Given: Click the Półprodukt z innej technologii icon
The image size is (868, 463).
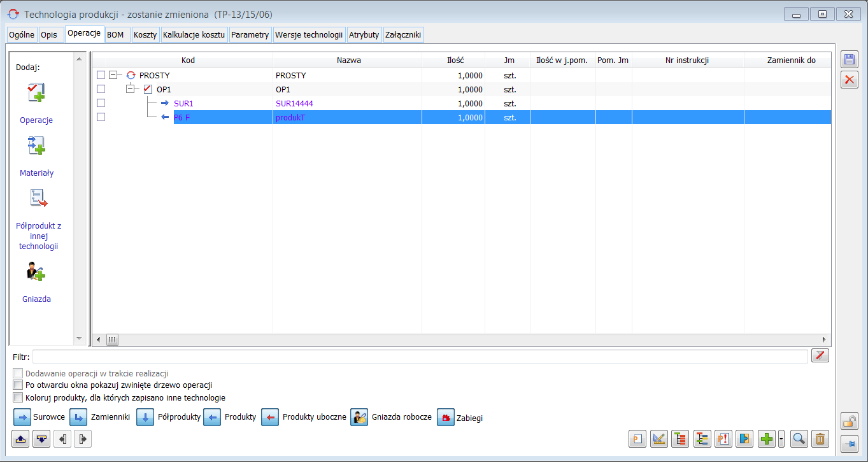Looking at the screenshot, I should coord(39,199).
